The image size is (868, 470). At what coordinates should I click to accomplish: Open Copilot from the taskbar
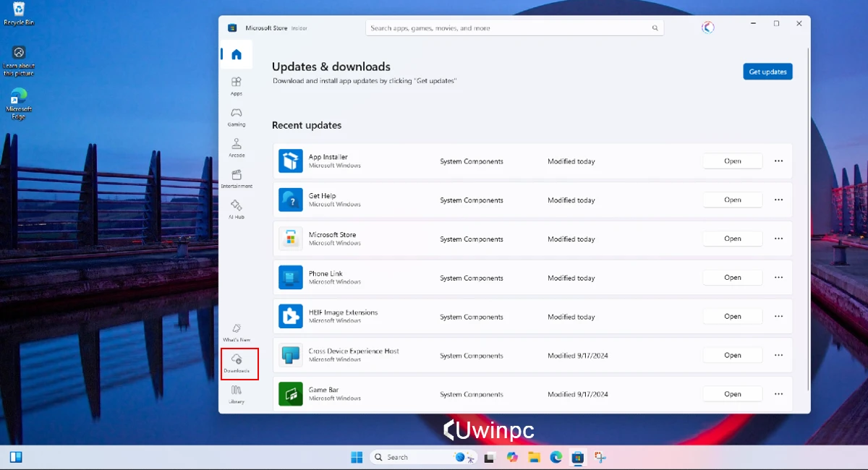(512, 457)
